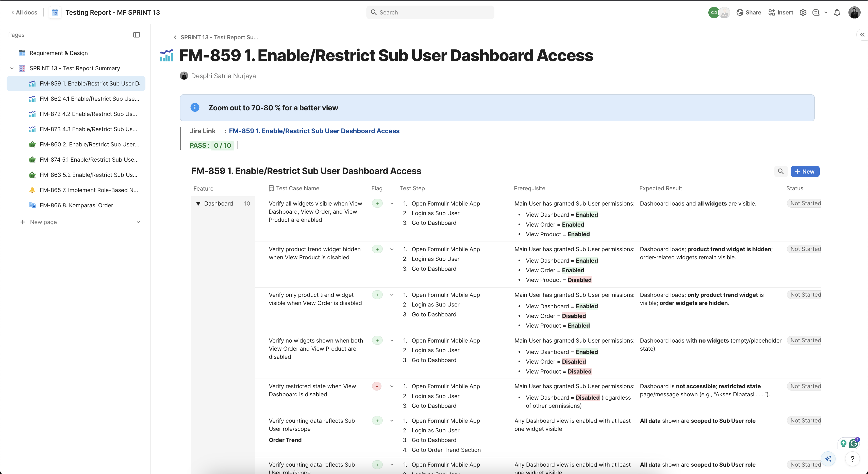Open the FM-859 Jira link
Screen dimensions: 868x474
click(314, 131)
